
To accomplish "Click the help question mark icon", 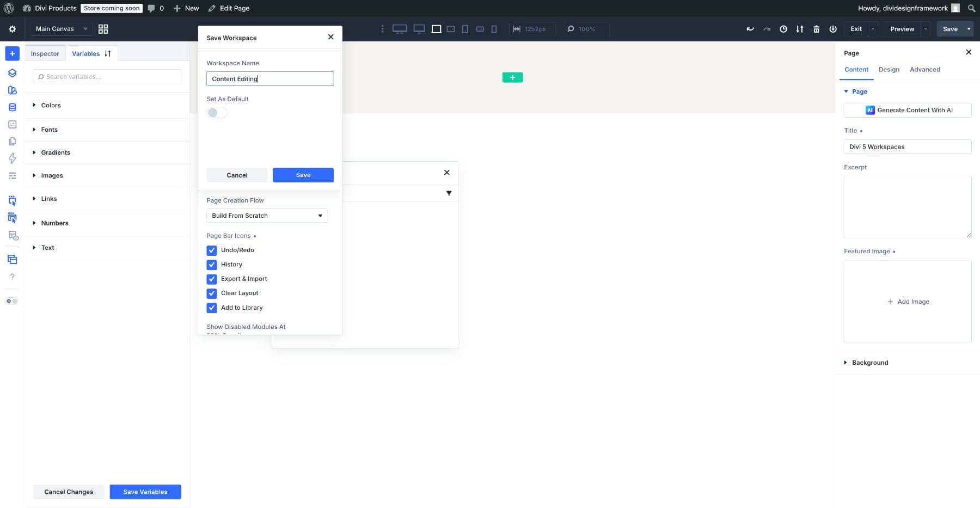I will click(12, 277).
